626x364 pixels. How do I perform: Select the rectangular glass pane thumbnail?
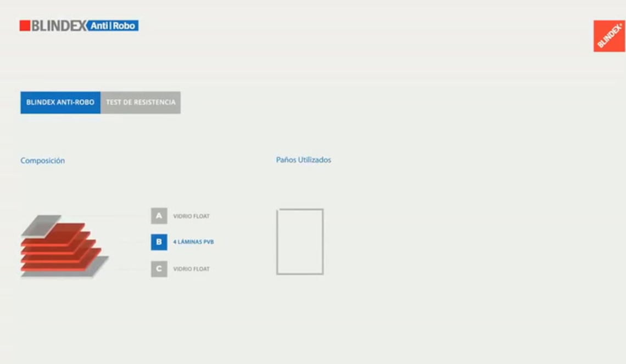pyautogui.click(x=300, y=242)
